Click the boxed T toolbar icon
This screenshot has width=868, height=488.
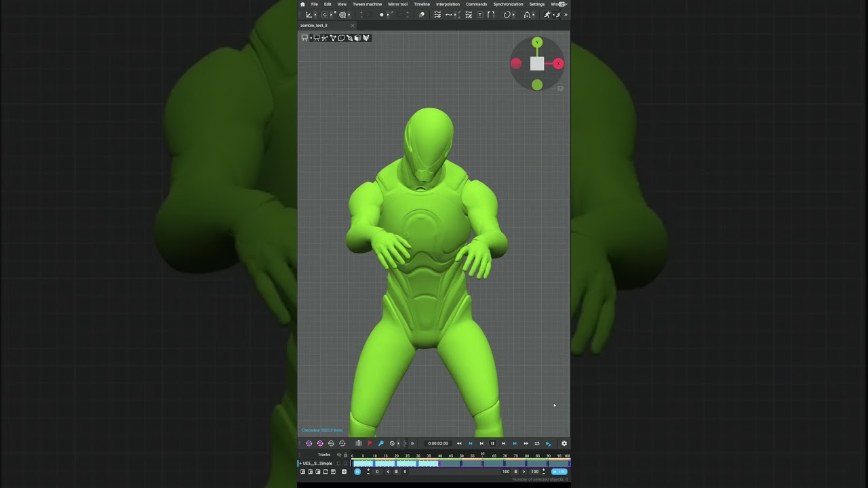pyautogui.click(x=480, y=15)
